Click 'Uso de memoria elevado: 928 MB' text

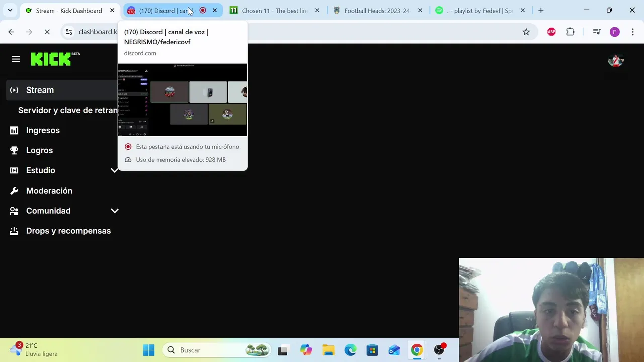[x=181, y=160]
